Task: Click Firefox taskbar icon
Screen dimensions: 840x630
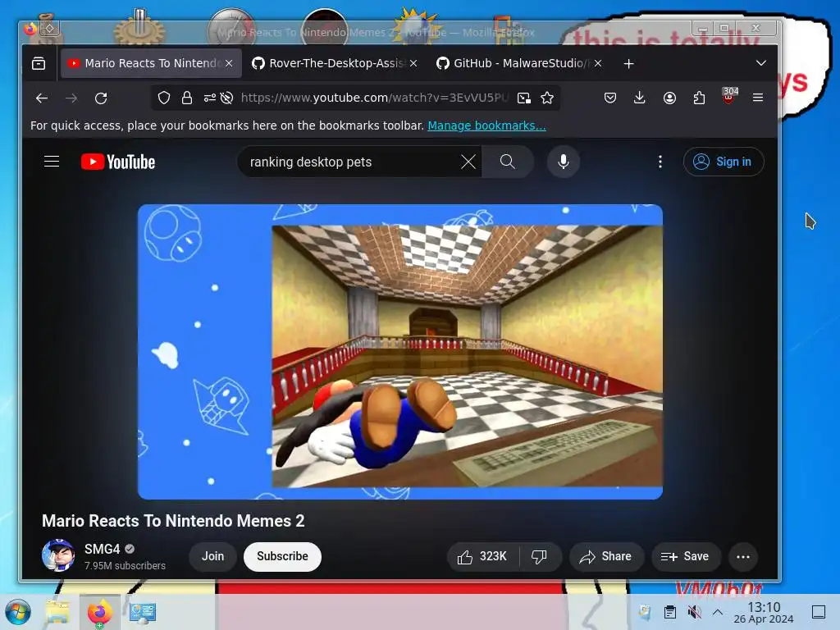Action: click(99, 612)
